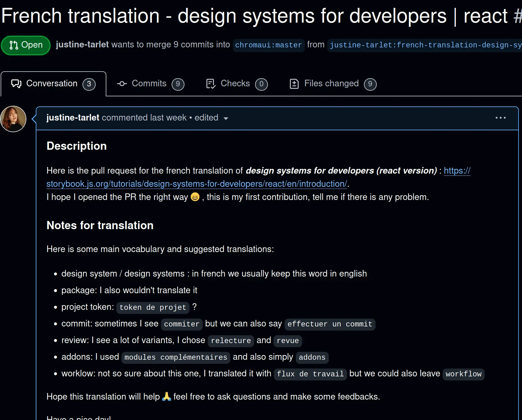
Task: Click the 'flux de travail' code snippet
Action: point(310,374)
